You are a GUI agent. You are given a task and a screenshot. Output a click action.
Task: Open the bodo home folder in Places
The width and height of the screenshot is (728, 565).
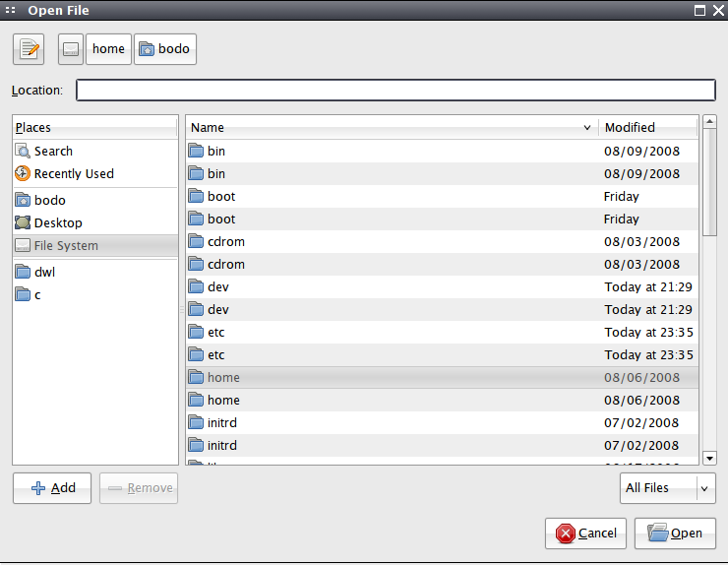click(x=49, y=200)
